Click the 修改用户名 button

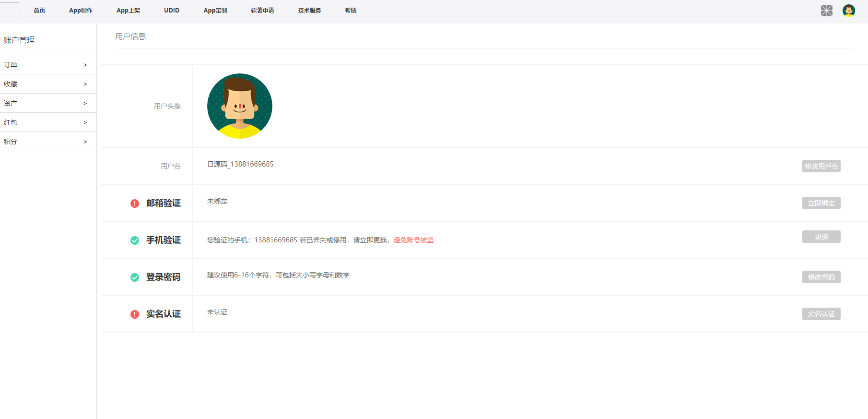[821, 166]
